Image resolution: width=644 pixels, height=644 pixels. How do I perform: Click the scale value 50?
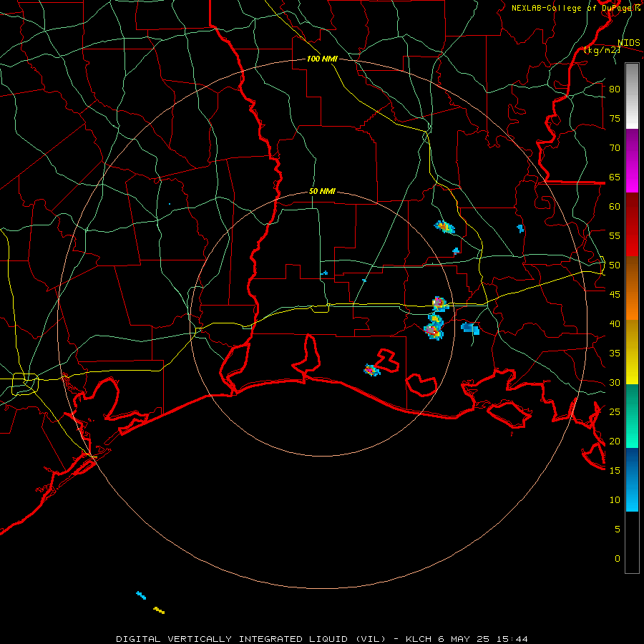(x=615, y=265)
